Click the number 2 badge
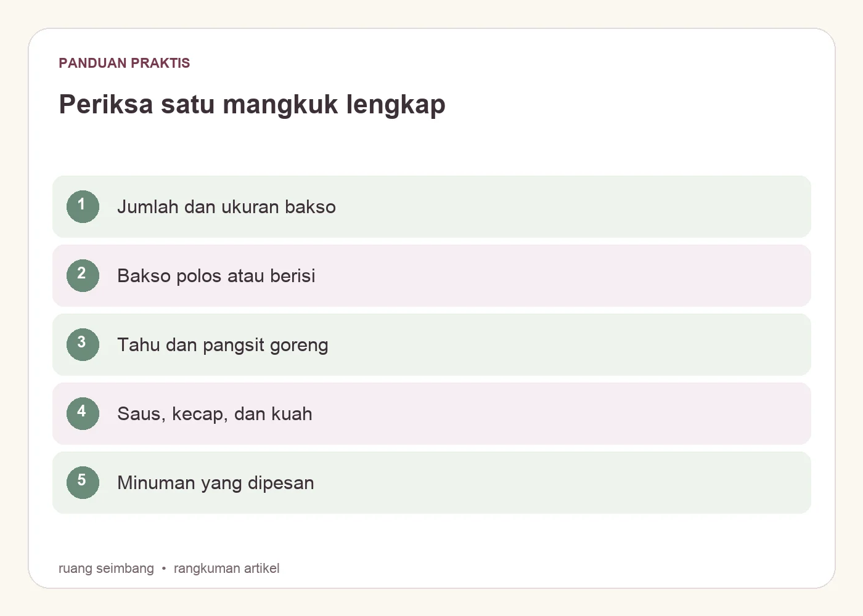This screenshot has height=616, width=863. (x=83, y=275)
